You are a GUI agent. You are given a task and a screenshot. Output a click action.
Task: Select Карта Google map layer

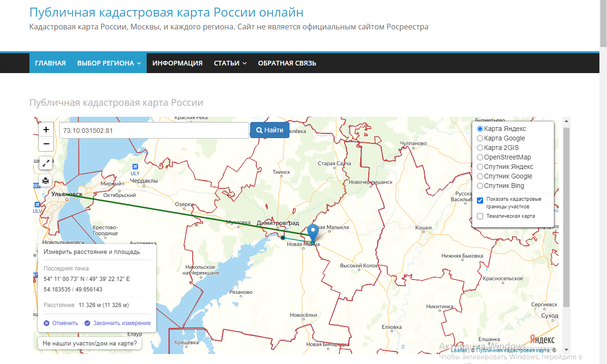click(480, 138)
